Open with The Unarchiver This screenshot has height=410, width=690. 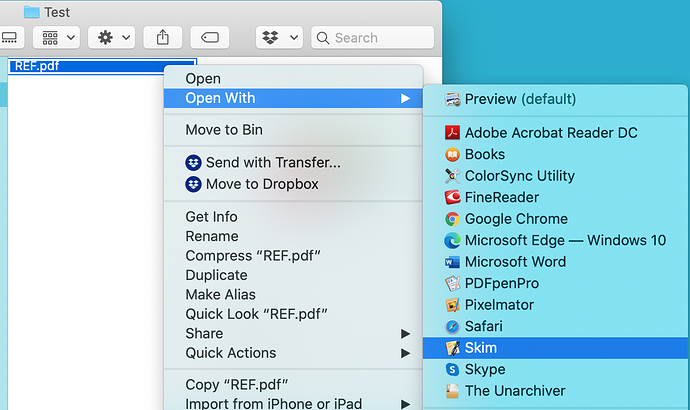point(555,391)
